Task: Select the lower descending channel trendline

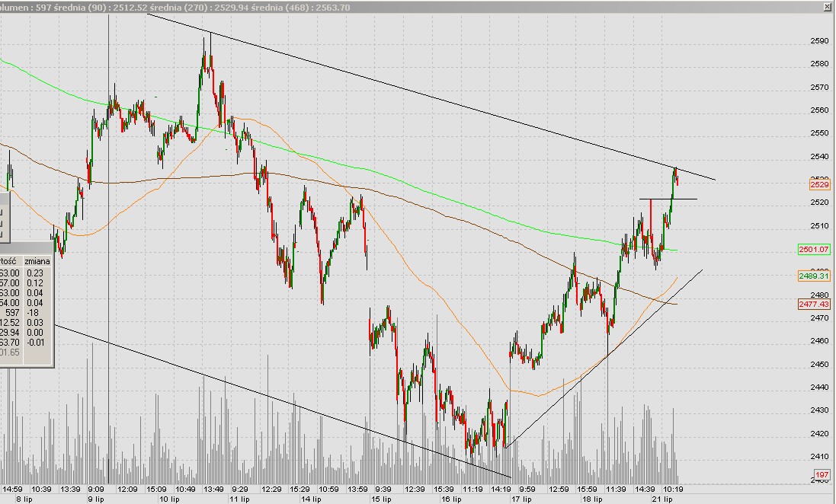Action: (283, 400)
